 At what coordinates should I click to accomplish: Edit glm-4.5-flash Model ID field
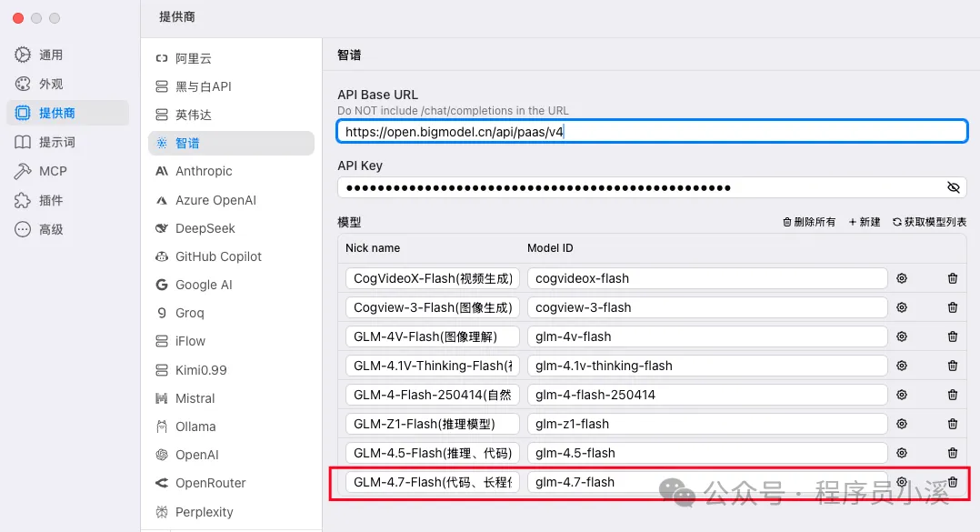[x=707, y=453]
